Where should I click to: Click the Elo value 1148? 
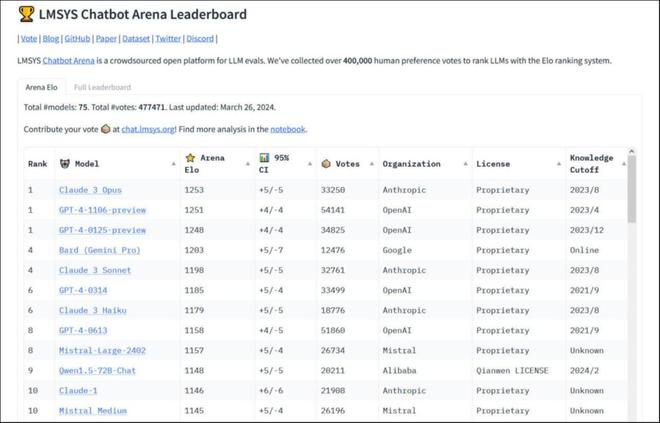(194, 370)
